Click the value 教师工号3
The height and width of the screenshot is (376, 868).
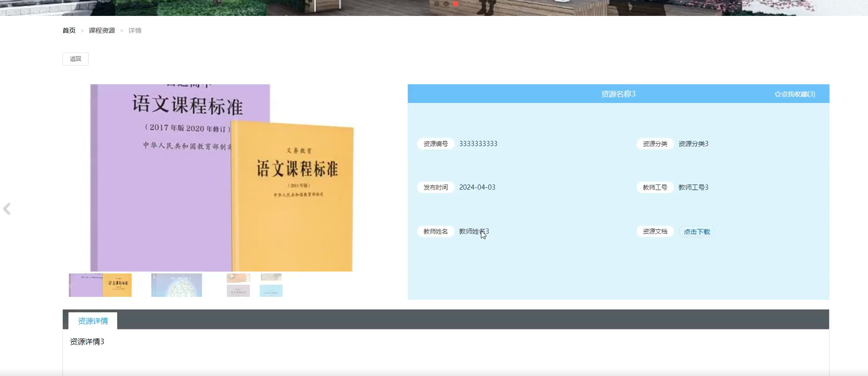pos(693,187)
